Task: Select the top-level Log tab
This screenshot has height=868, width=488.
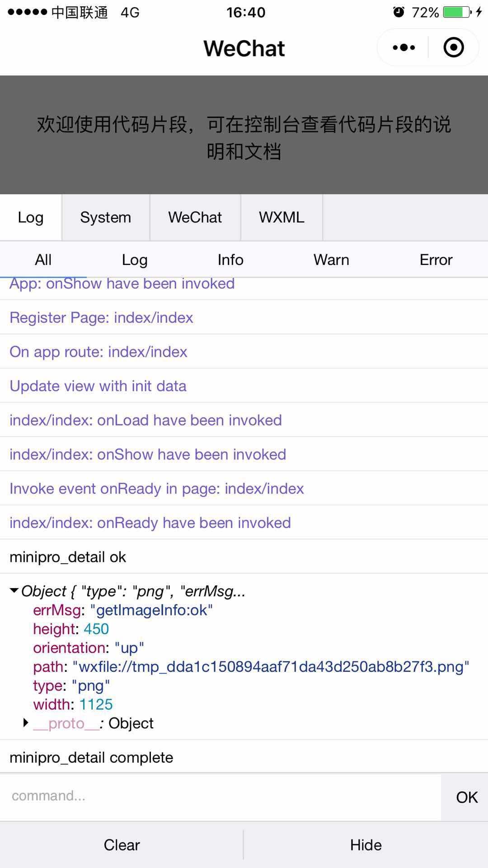Action: 31,217
